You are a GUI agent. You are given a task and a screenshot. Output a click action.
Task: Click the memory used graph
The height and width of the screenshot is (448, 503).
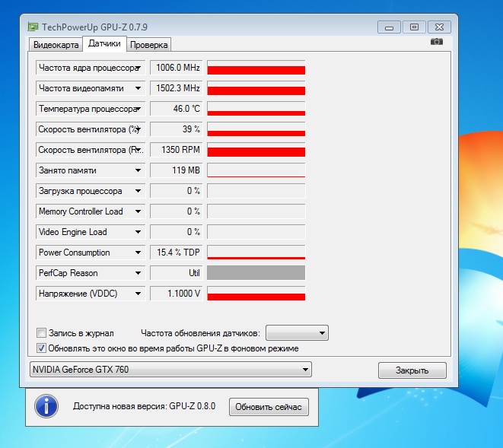[256, 170]
